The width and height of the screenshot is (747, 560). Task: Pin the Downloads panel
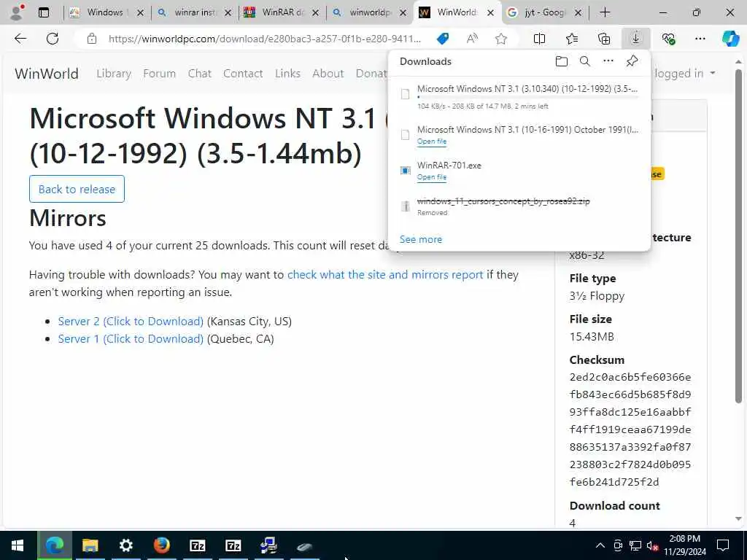[x=632, y=61]
